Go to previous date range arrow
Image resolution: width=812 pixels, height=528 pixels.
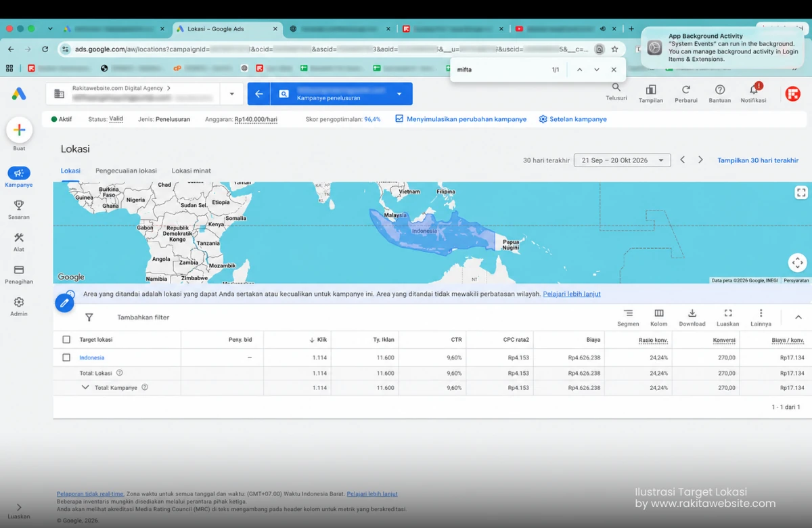pyautogui.click(x=683, y=160)
